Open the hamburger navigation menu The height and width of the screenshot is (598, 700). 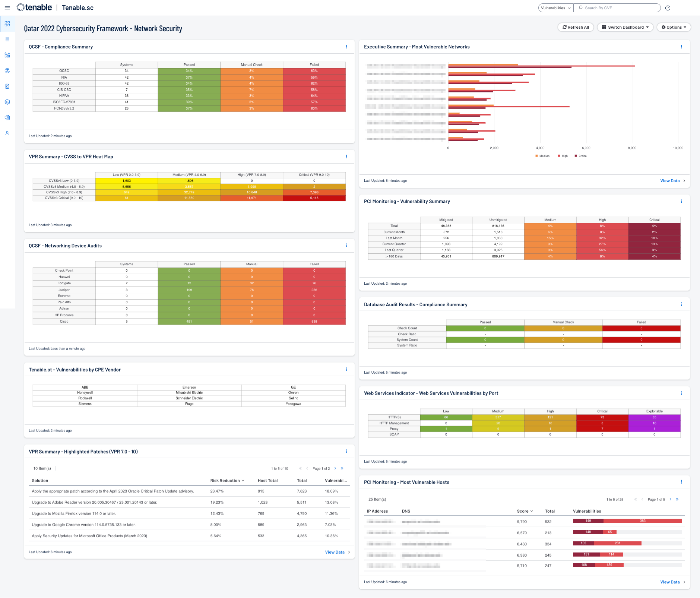[x=7, y=8]
